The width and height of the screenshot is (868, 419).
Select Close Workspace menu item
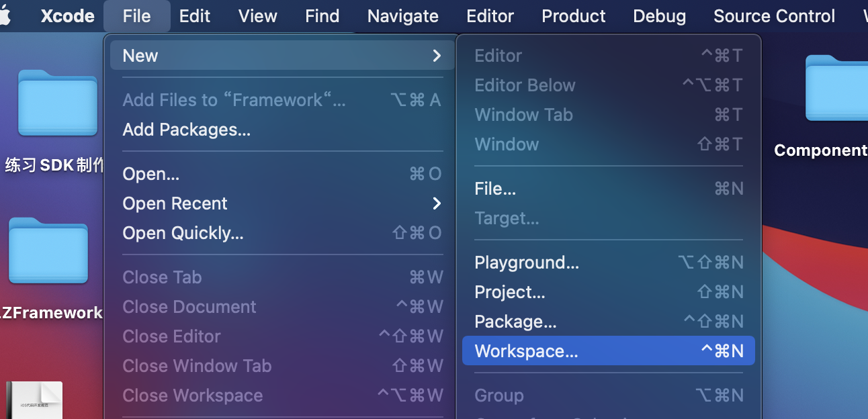[x=281, y=395]
